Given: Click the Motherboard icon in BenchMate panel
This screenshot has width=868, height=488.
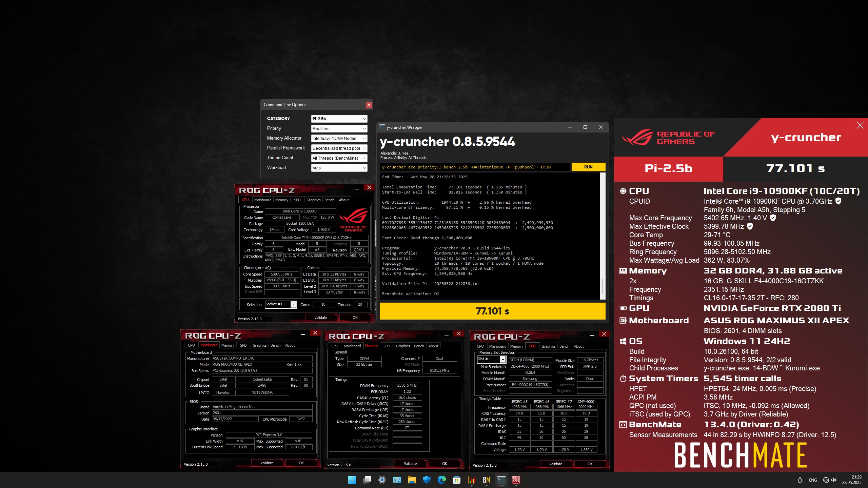Looking at the screenshot, I should coord(623,321).
